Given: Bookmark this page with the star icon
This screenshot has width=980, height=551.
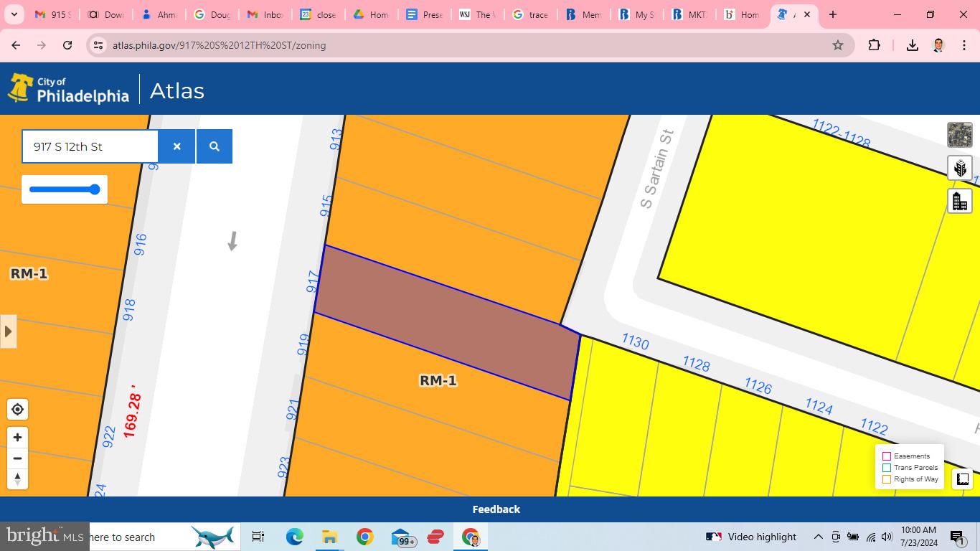Looking at the screenshot, I should (x=837, y=45).
